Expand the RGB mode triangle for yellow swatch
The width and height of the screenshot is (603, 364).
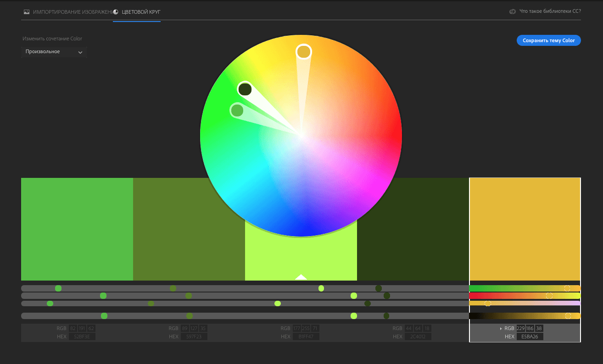(x=501, y=329)
